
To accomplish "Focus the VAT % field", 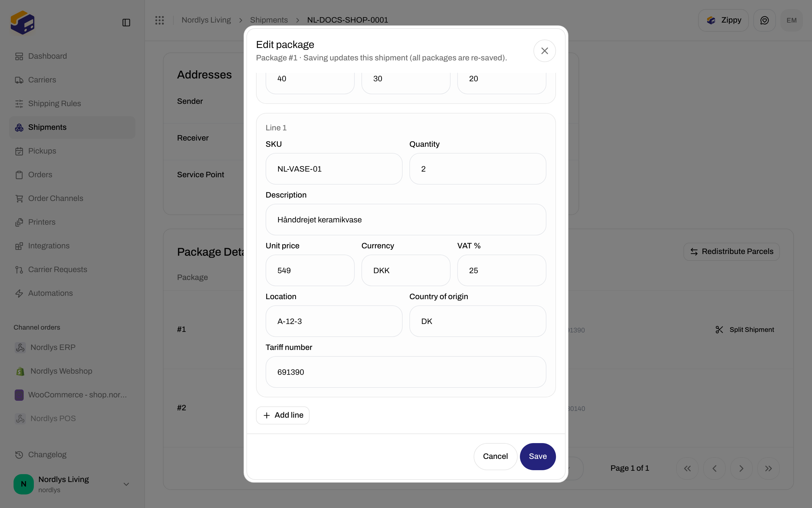I will (502, 270).
